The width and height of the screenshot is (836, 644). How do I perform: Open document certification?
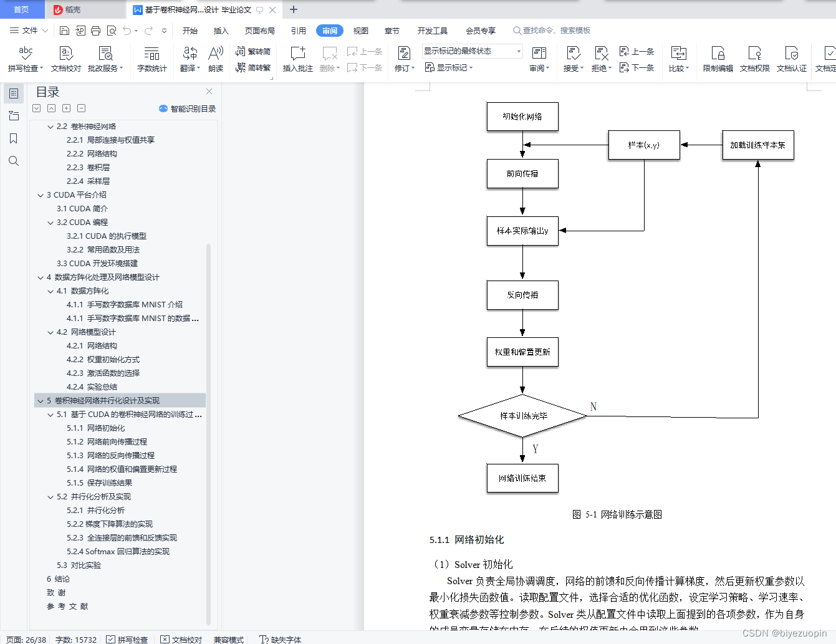(x=792, y=59)
